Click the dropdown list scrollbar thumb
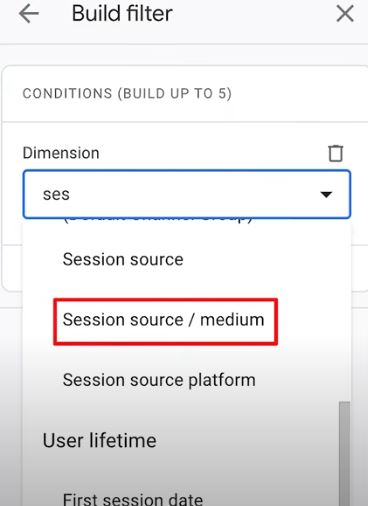368x506 pixels. 344,453
